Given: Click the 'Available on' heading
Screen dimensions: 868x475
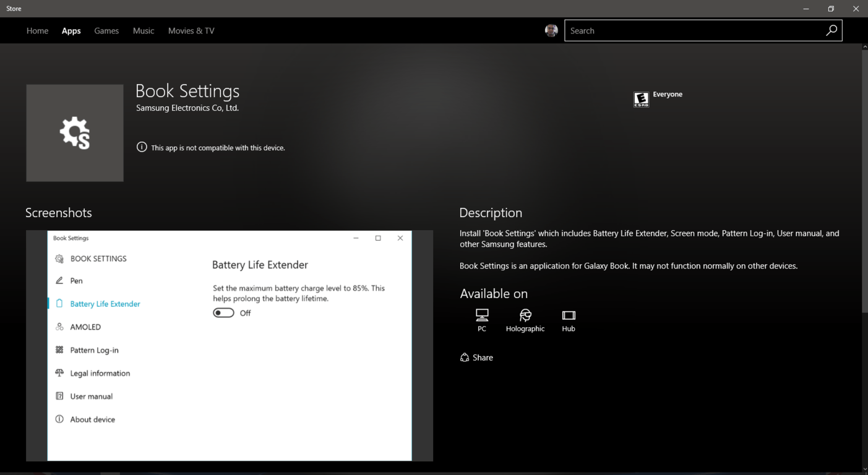Looking at the screenshot, I should pyautogui.click(x=494, y=294).
